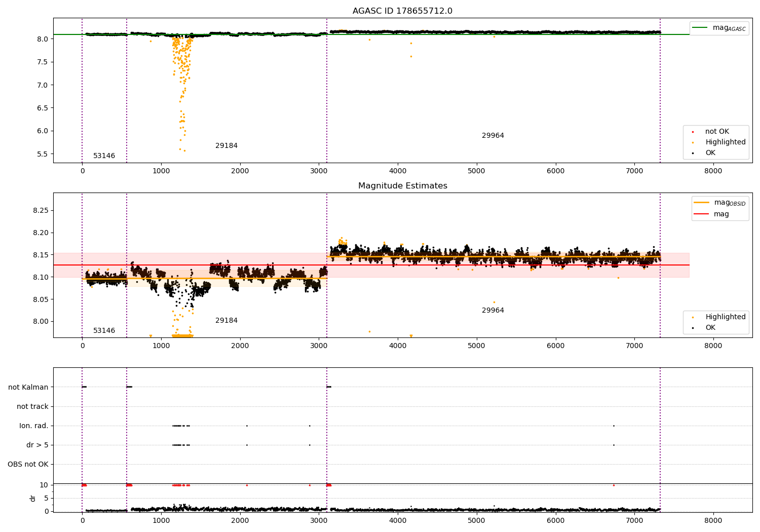The height and width of the screenshot is (532, 760).
Task: Click 'Highlighted' in the Magnitude Estimates legend
Action: (x=726, y=317)
